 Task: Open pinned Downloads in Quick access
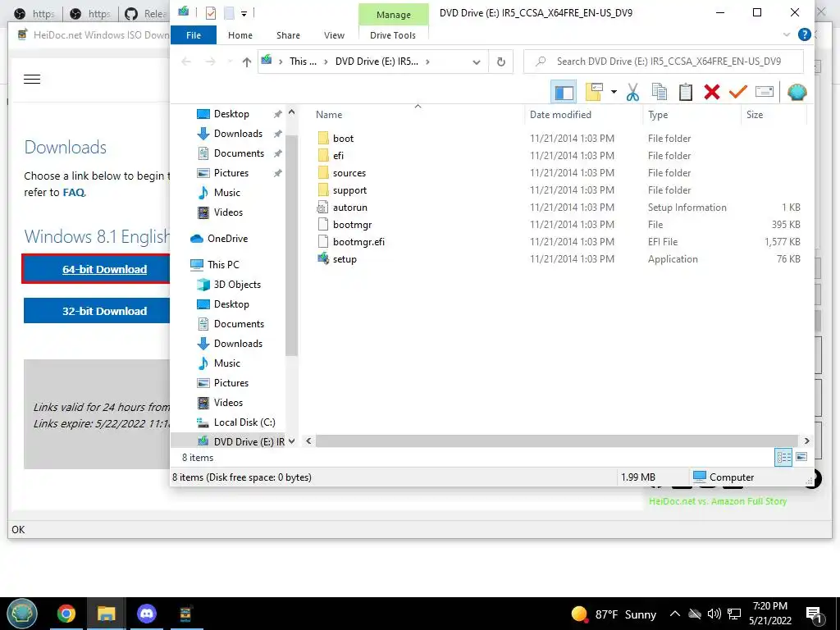coord(238,134)
